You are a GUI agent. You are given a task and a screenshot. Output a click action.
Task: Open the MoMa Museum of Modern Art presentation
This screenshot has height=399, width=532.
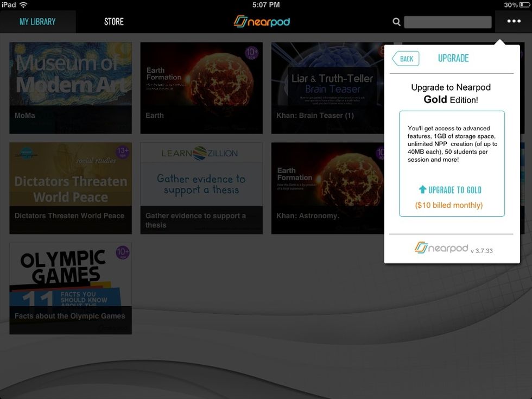click(x=71, y=88)
